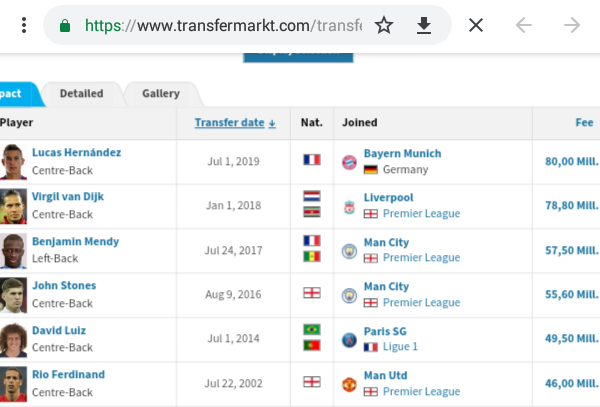View site security lock icon
The image size is (600, 407).
65,26
